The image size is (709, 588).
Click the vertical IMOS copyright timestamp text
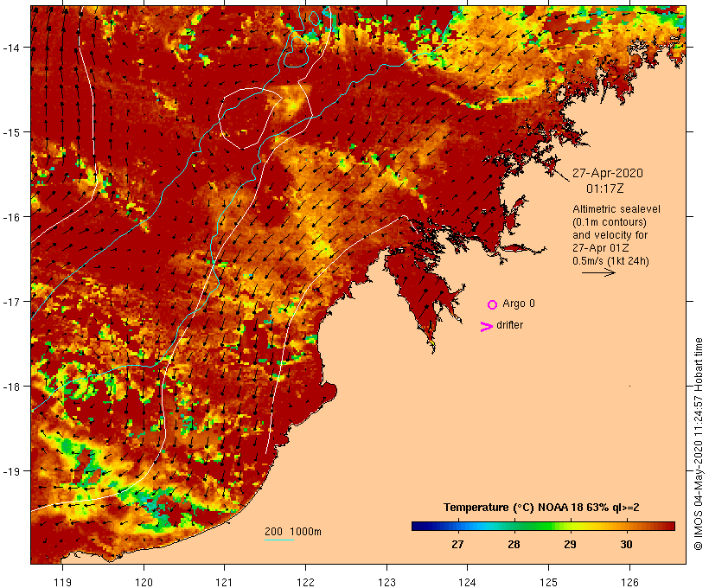point(699,444)
